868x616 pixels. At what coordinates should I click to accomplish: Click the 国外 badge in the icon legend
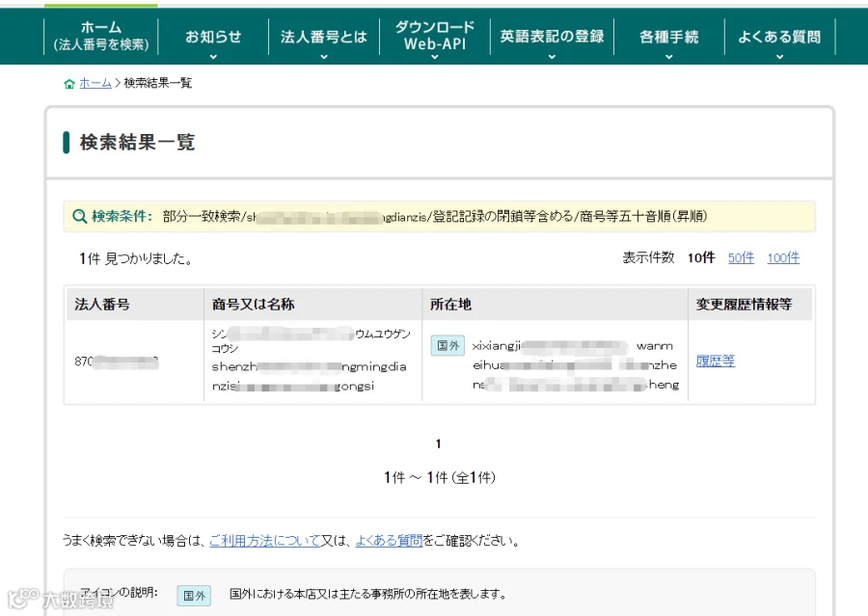[x=194, y=596]
